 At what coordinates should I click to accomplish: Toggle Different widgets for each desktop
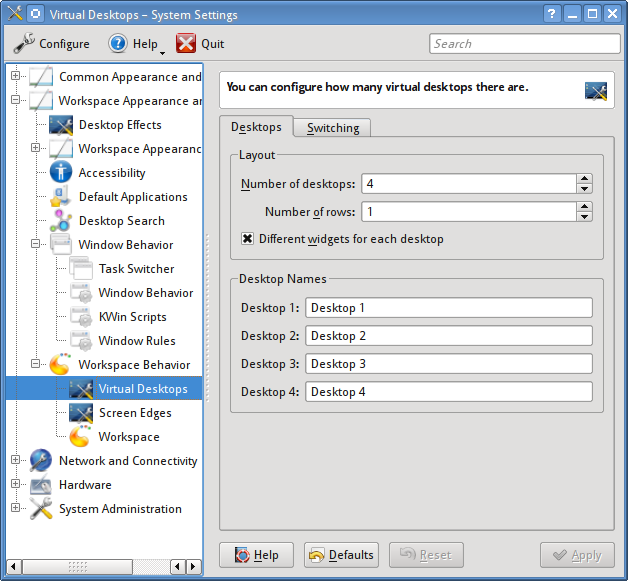[248, 239]
